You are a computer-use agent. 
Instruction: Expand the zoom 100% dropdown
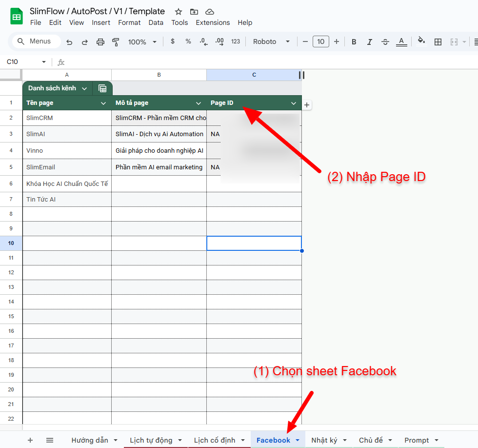point(142,42)
